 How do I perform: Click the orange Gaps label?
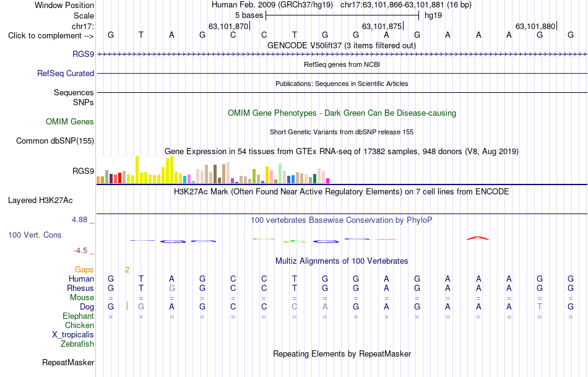point(84,269)
